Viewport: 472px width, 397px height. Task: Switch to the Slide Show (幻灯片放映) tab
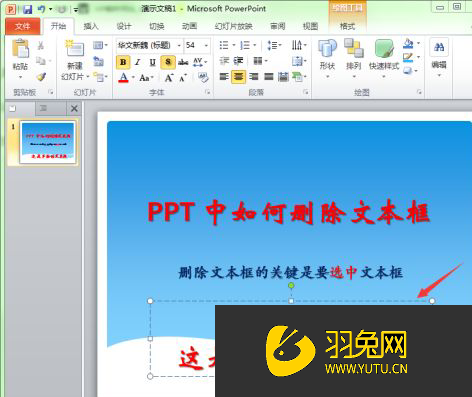pos(233,26)
